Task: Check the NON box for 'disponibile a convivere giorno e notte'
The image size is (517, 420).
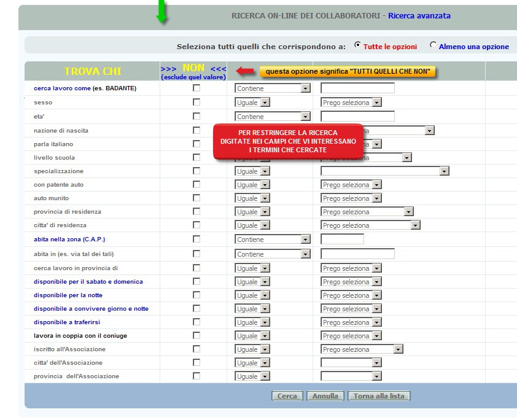Action: pos(196,309)
